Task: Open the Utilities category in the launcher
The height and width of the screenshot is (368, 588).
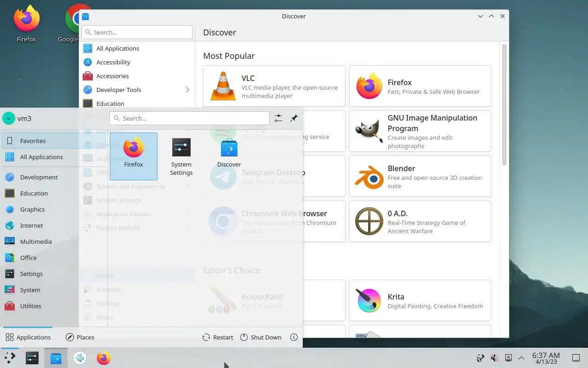Action: (54, 306)
